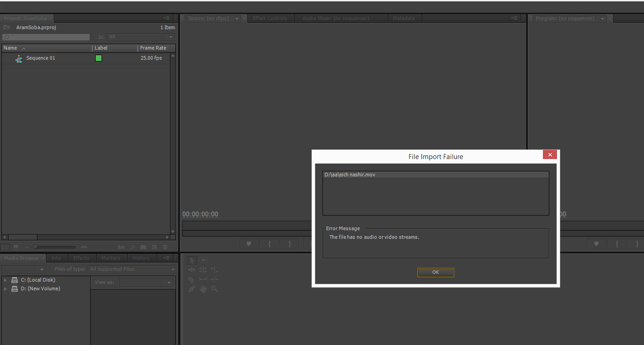Close the Project: AramSoba tab
The width and height of the screenshot is (644, 345).
click(x=51, y=19)
